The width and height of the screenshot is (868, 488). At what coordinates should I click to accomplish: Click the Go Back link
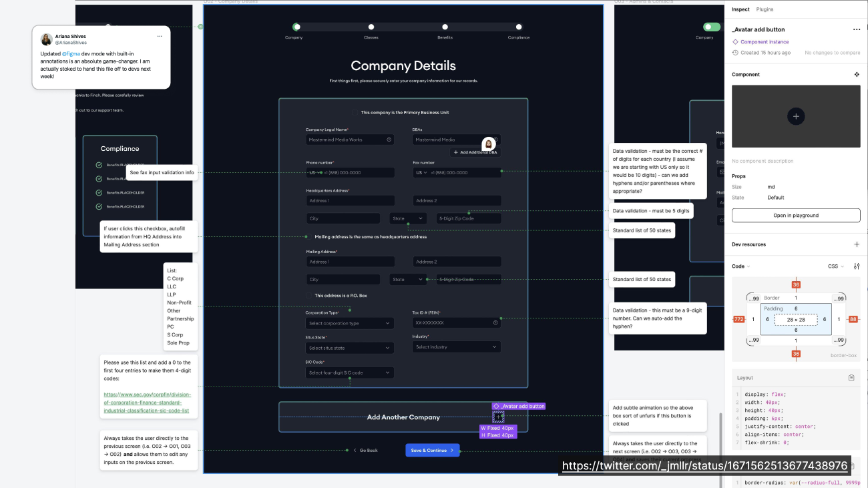tap(365, 451)
